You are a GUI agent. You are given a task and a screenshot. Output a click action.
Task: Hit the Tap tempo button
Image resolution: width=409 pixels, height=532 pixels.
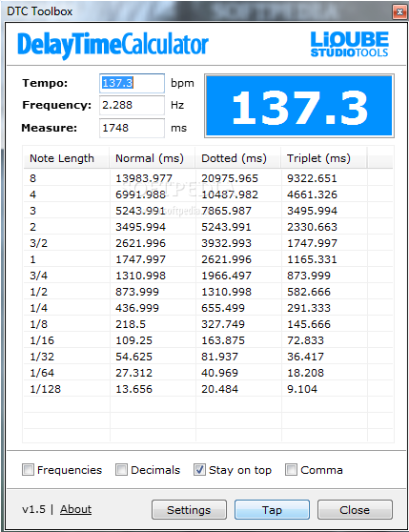[x=272, y=510]
